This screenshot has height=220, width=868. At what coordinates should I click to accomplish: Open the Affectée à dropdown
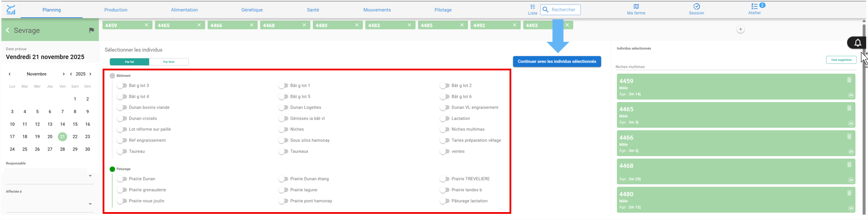pos(50,204)
